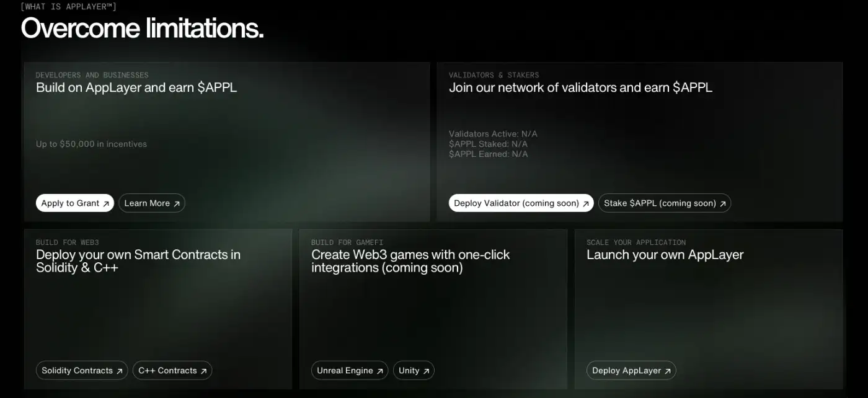Image resolution: width=868 pixels, height=398 pixels.
Task: Click 'Validators Active: N/A' stat
Action: pos(493,134)
